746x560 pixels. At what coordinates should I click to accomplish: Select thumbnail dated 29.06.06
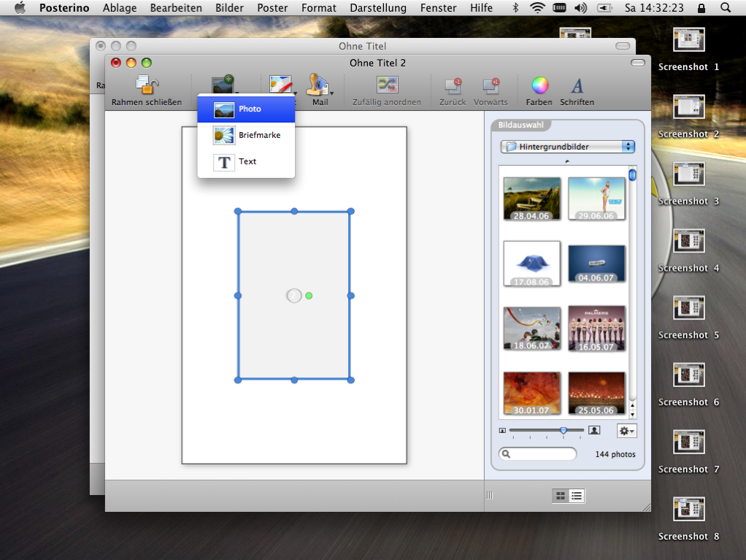596,199
